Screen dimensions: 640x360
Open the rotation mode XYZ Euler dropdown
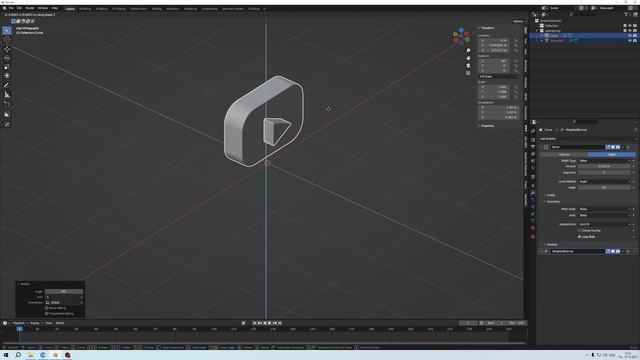pyautogui.click(x=498, y=76)
